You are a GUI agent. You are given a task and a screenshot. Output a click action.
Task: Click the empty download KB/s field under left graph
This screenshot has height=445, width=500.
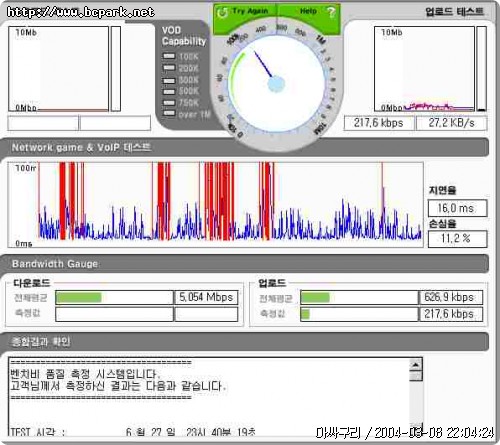click(x=115, y=123)
